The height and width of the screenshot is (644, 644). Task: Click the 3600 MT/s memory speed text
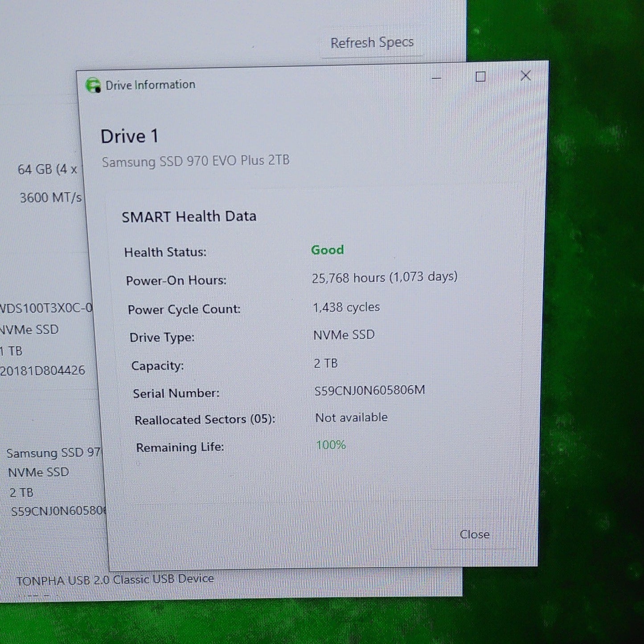[51, 197]
